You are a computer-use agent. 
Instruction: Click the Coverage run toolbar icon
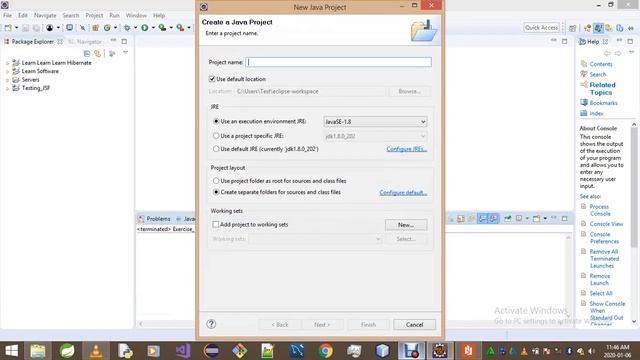162,28
